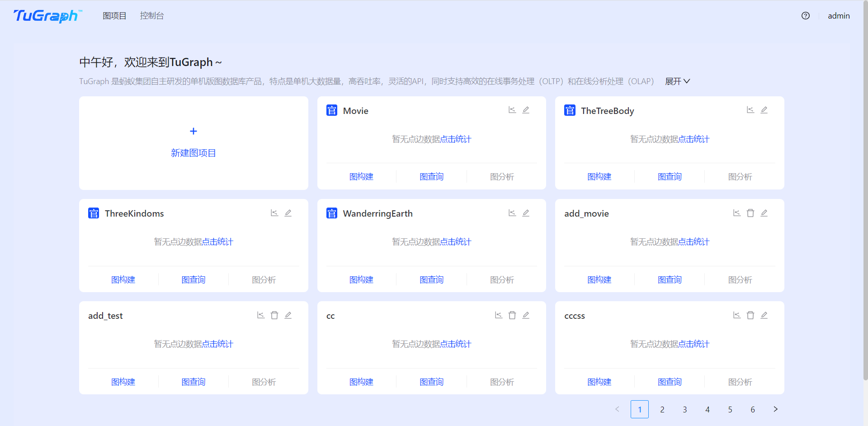Open 图查询 for WanderringEarth
The image size is (868, 426).
tap(432, 280)
